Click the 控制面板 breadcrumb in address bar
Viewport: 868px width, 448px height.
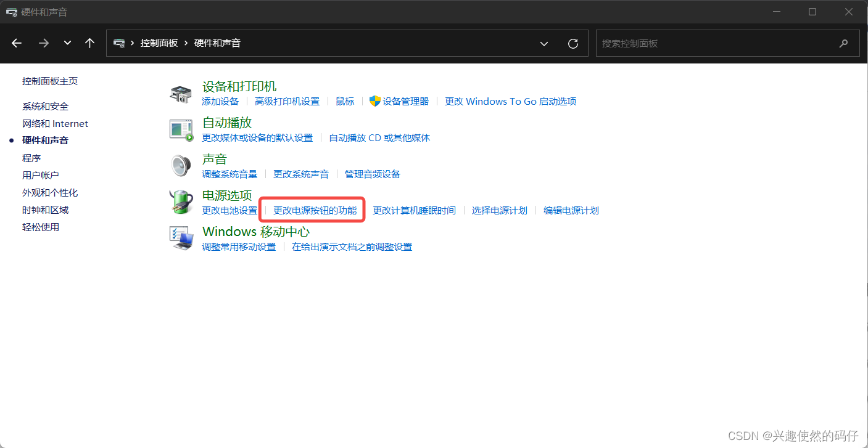(159, 43)
